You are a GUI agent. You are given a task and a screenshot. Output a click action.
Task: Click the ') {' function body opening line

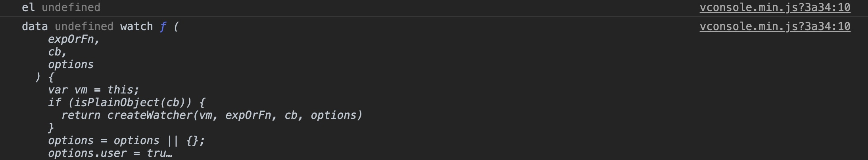point(44,77)
